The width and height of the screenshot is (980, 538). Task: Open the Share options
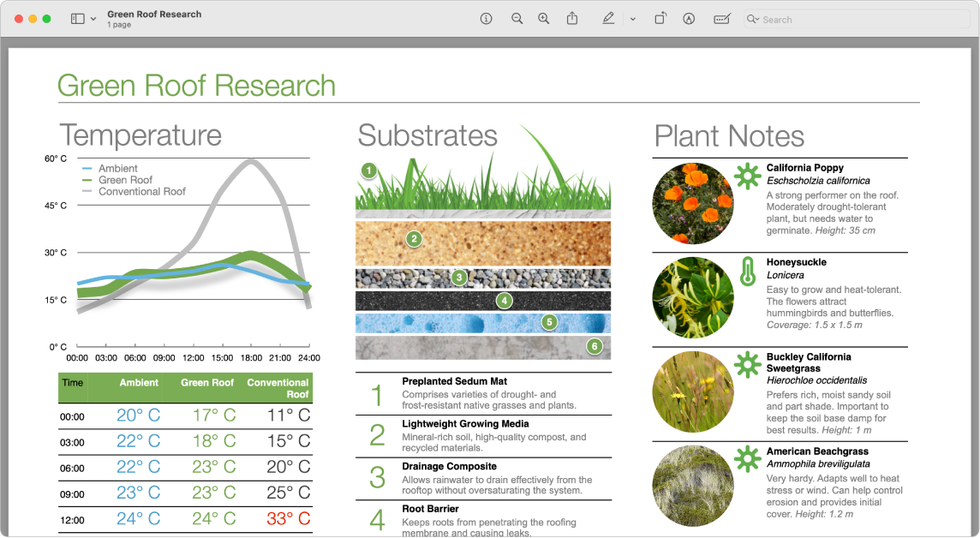tap(572, 18)
